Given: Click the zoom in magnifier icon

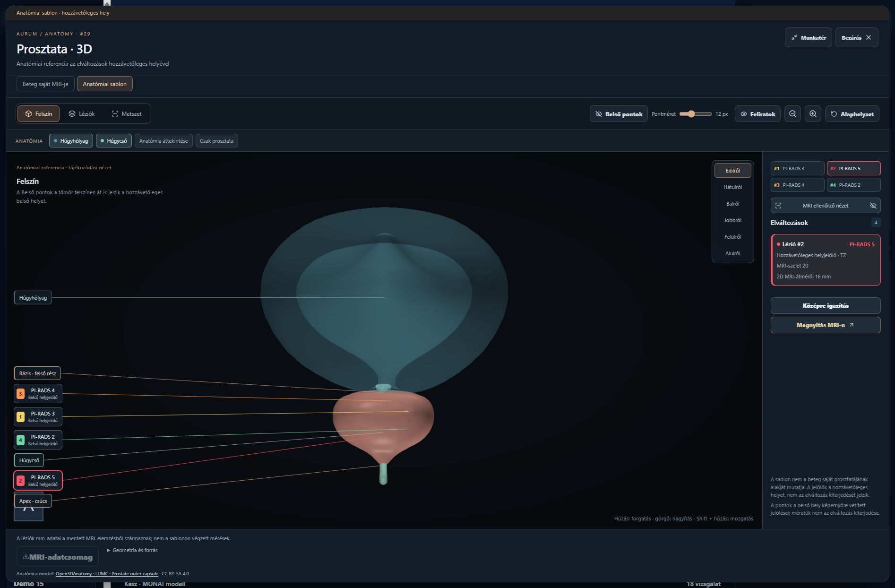Looking at the screenshot, I should coord(813,114).
